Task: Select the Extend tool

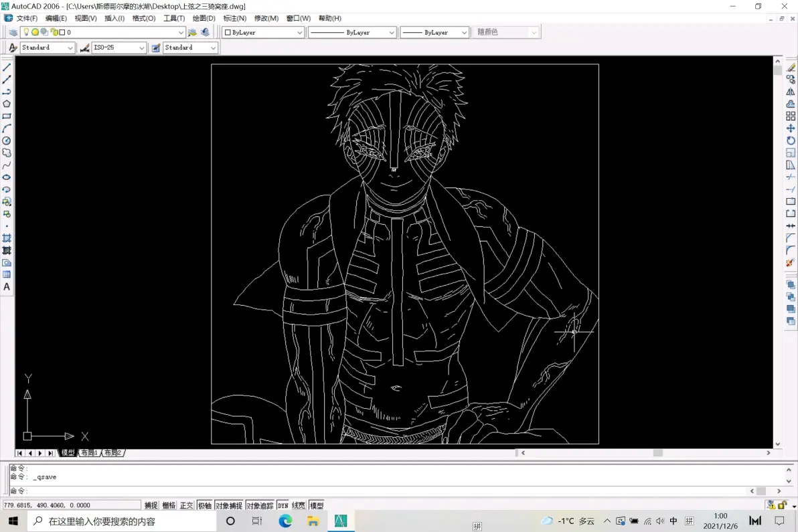Action: (791, 189)
